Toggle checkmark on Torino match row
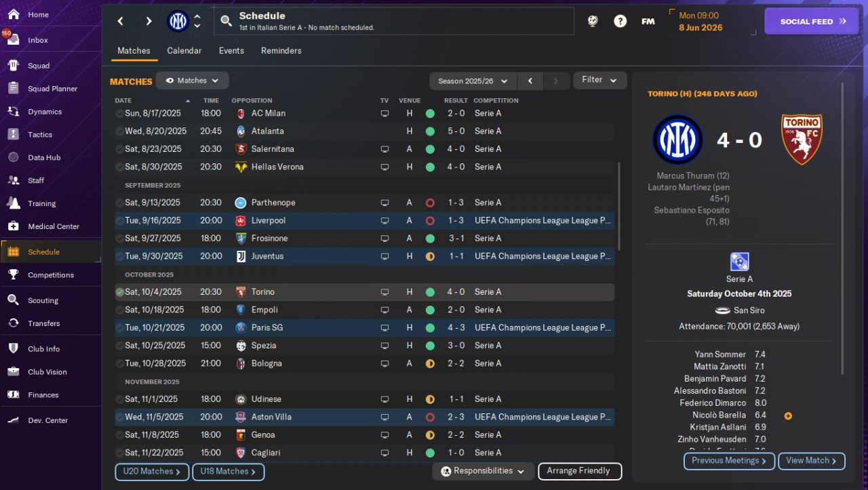868x490 pixels. click(119, 292)
